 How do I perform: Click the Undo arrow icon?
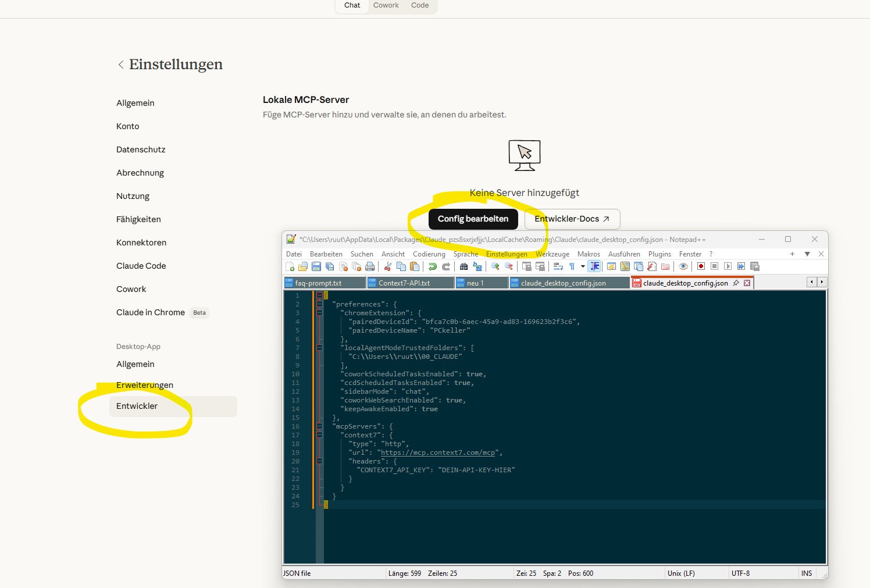432,266
